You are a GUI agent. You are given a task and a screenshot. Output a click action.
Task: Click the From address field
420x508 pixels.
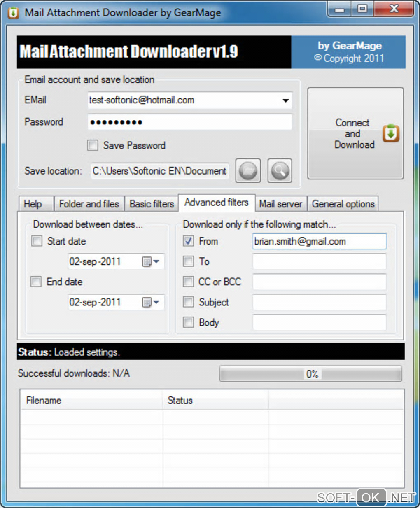click(320, 241)
